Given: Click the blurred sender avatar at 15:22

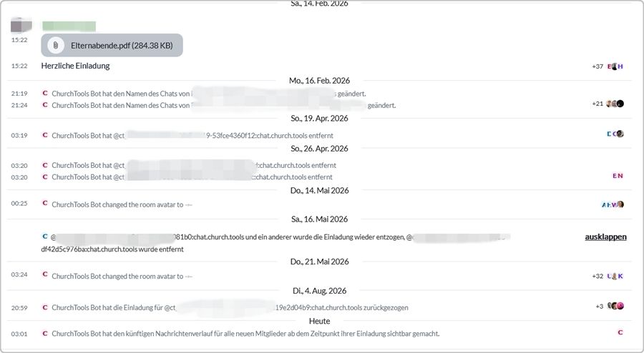Looking at the screenshot, I should click(21, 26).
